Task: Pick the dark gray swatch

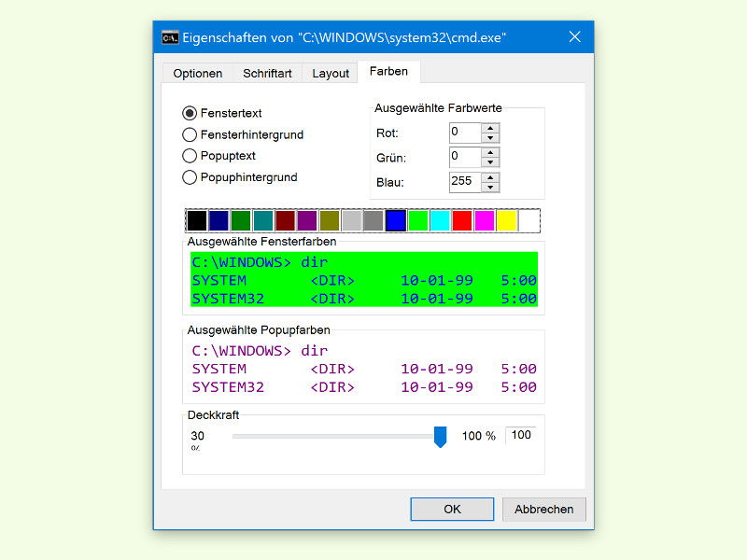Action: pyautogui.click(x=373, y=221)
